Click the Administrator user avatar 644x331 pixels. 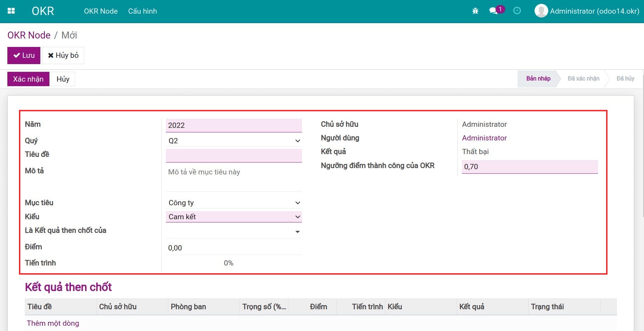click(541, 11)
